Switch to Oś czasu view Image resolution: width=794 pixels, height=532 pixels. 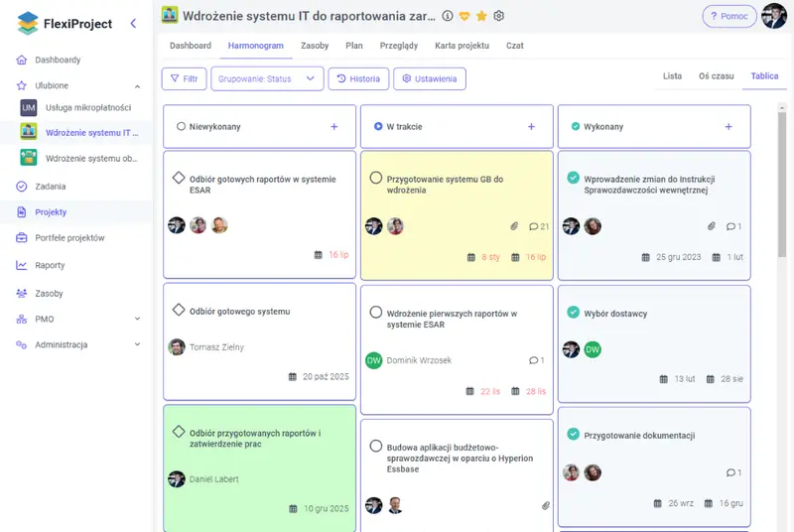[x=716, y=75]
